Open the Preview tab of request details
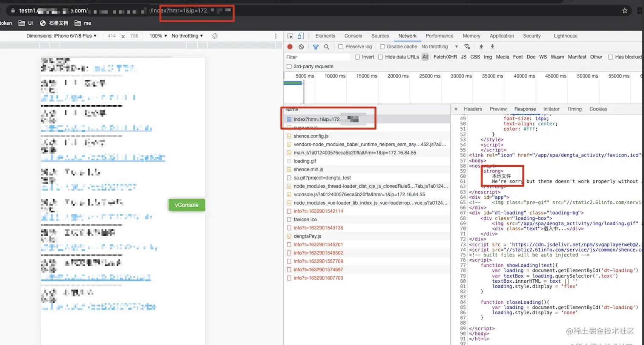 (498, 109)
